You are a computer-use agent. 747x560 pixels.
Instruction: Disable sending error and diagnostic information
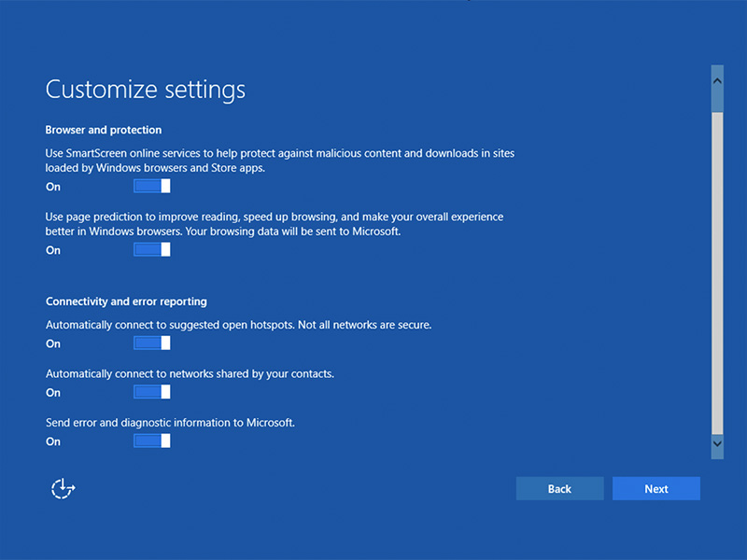coord(151,441)
